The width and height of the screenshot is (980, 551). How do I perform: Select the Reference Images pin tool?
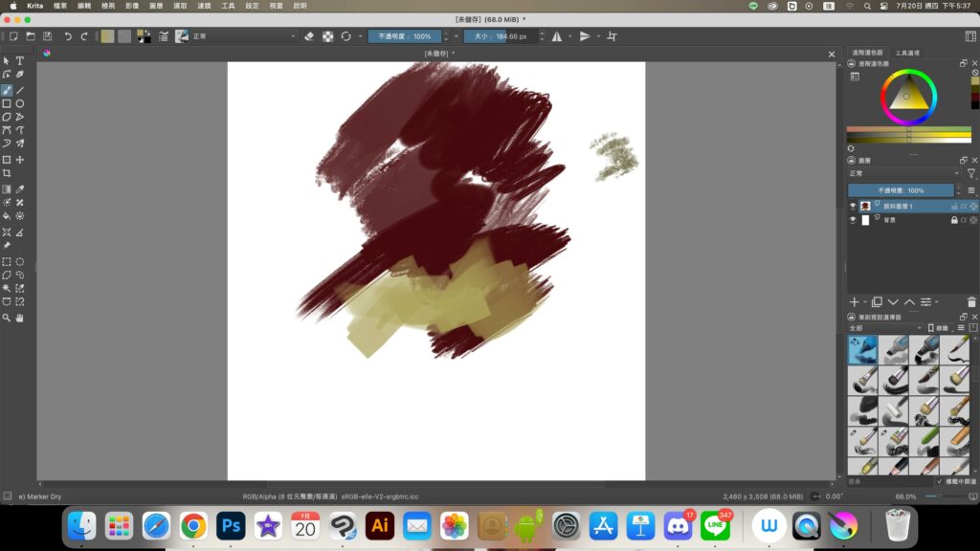coord(7,246)
